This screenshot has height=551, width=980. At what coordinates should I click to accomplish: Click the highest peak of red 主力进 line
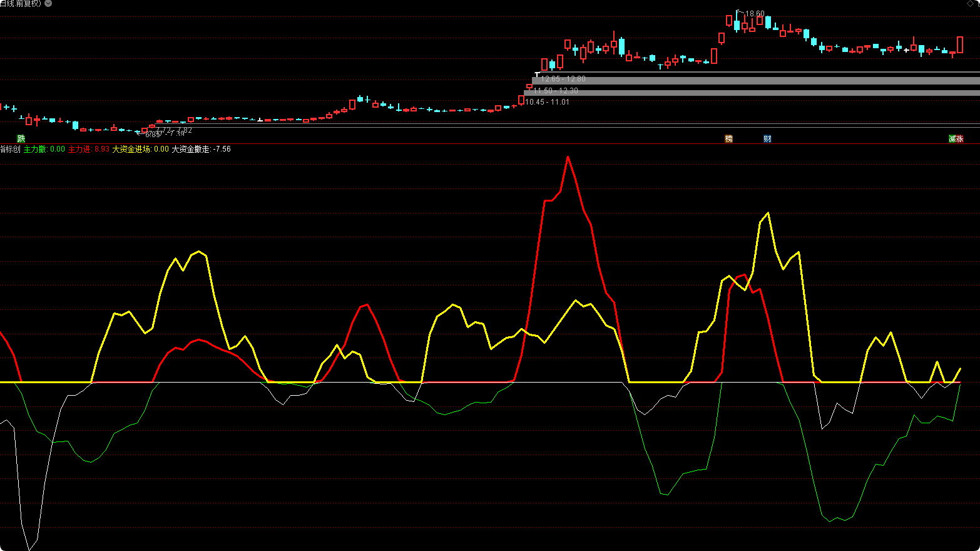[x=568, y=157]
